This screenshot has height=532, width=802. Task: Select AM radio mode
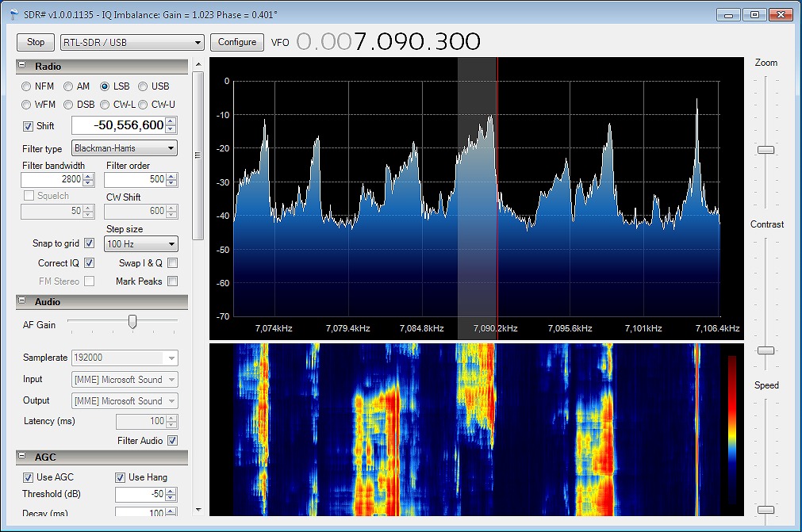point(69,86)
